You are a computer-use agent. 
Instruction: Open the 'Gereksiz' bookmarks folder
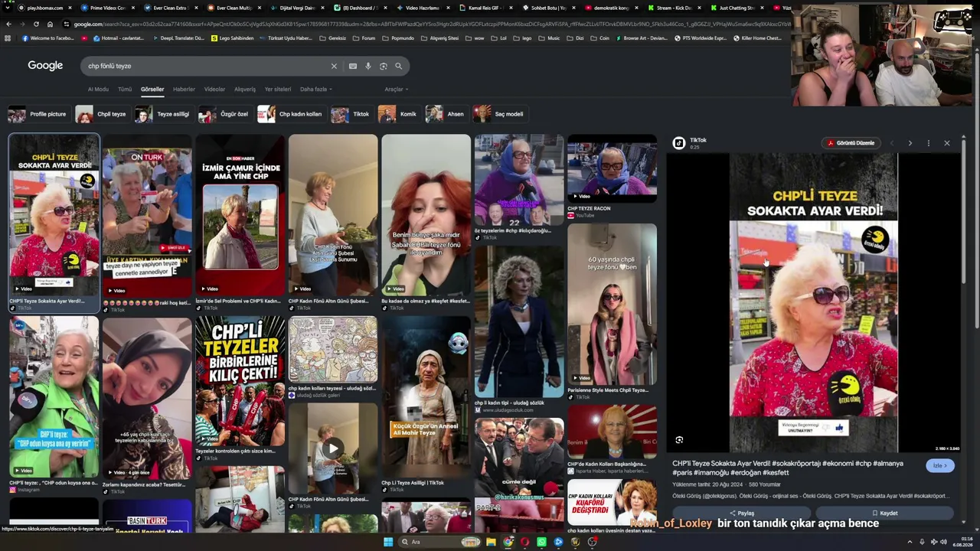click(333, 38)
